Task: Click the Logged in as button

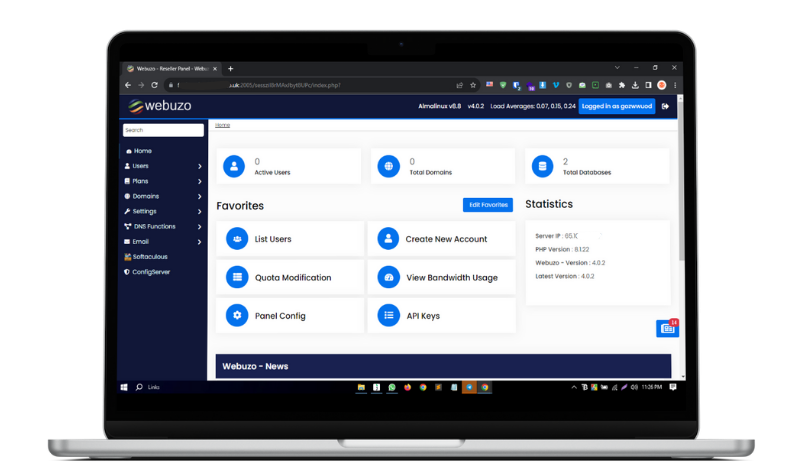Action: click(x=617, y=106)
